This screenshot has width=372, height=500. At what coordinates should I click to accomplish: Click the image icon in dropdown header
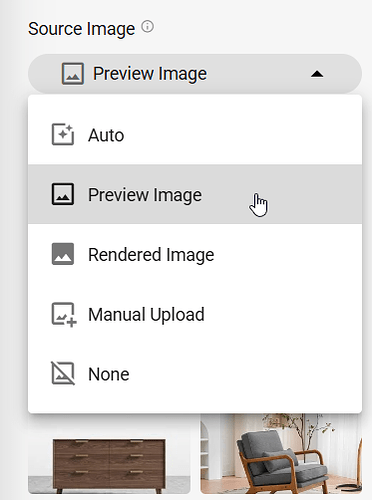pyautogui.click(x=73, y=74)
